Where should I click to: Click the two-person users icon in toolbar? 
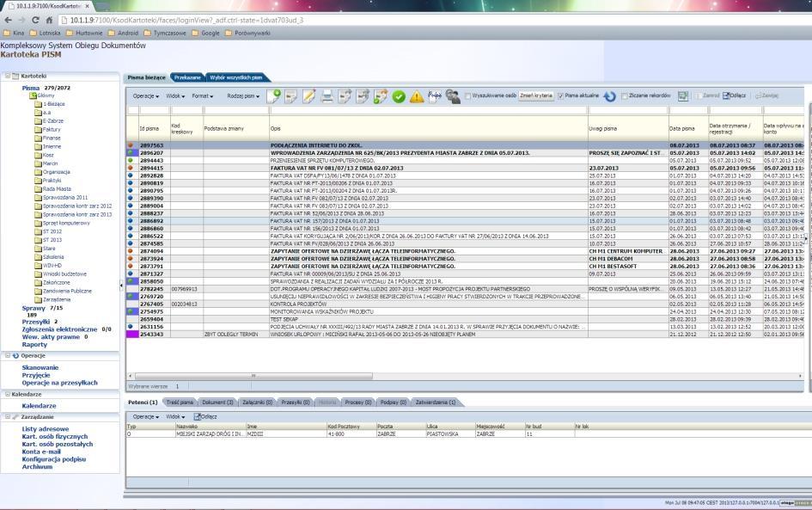(453, 96)
